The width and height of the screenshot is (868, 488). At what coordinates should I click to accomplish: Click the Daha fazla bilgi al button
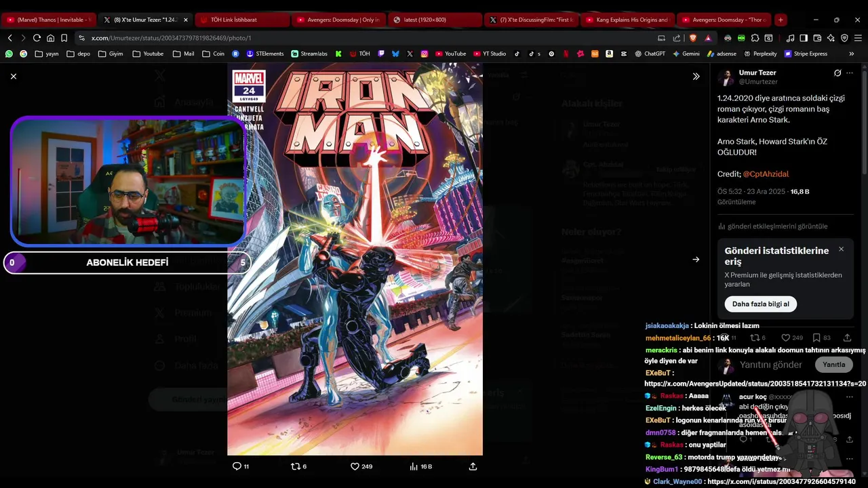(x=760, y=304)
